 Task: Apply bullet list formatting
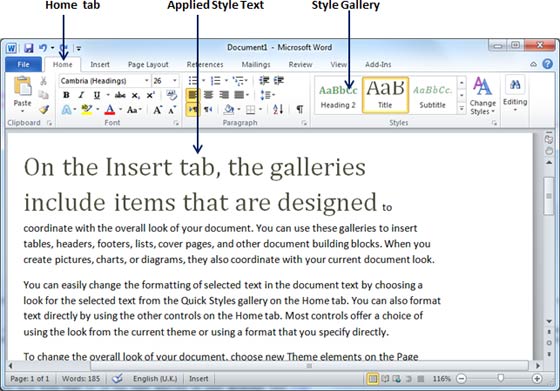pos(193,81)
